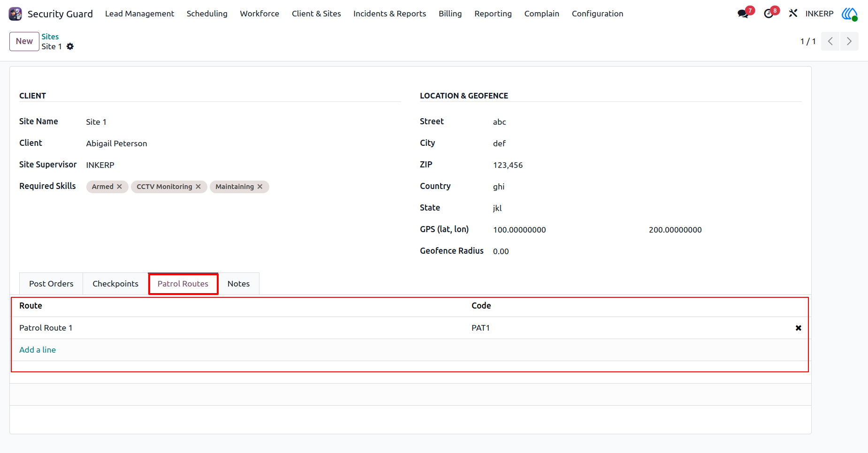Open the Incidents & Reports menu

click(389, 14)
